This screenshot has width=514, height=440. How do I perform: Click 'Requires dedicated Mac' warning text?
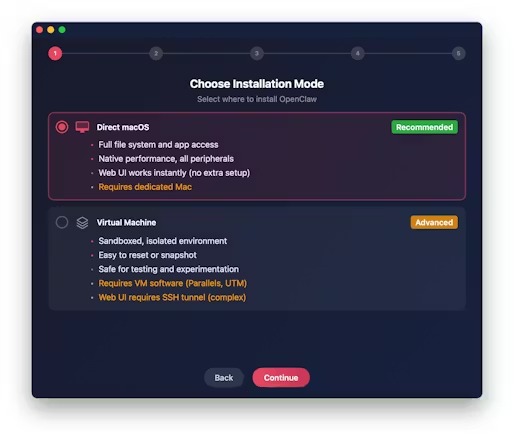pos(145,187)
